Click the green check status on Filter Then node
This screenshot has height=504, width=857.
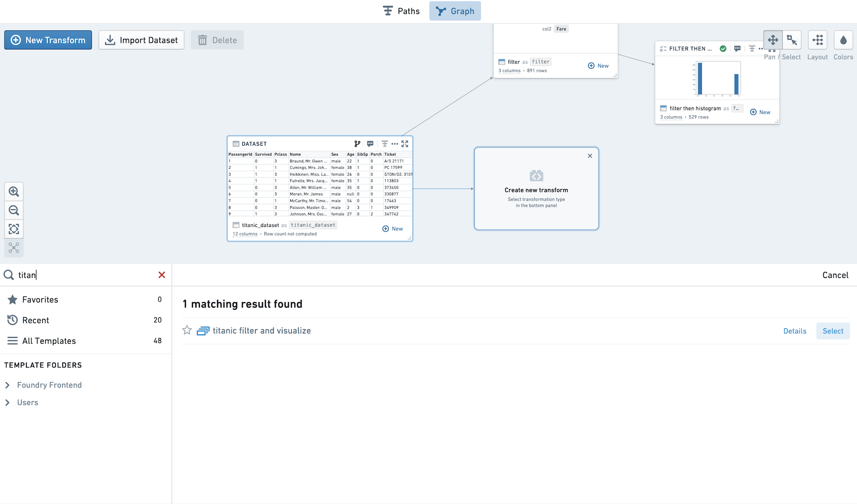723,48
